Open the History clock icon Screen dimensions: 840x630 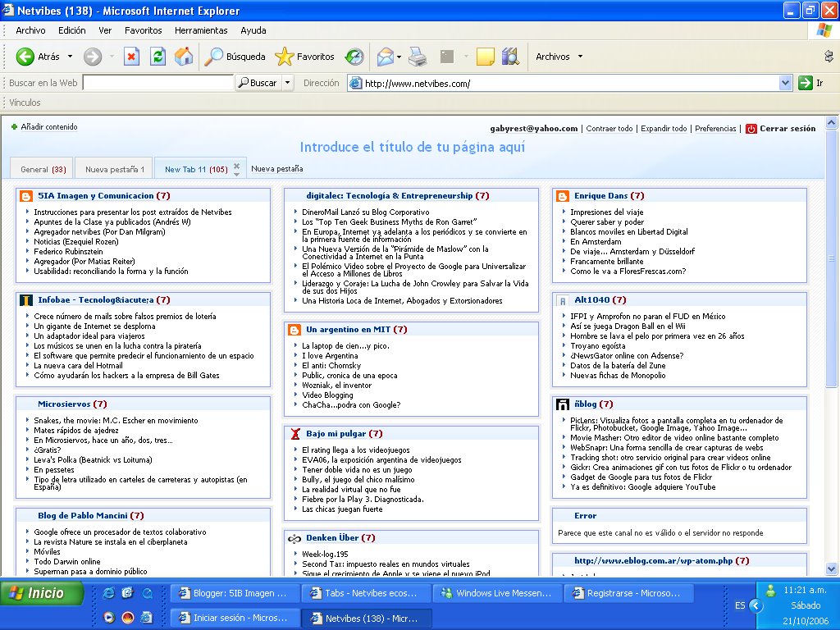pyautogui.click(x=354, y=57)
